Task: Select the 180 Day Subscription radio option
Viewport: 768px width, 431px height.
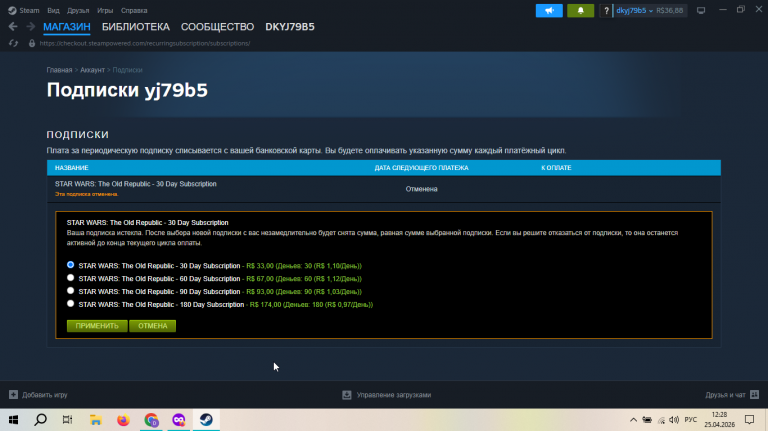Action: tap(71, 304)
